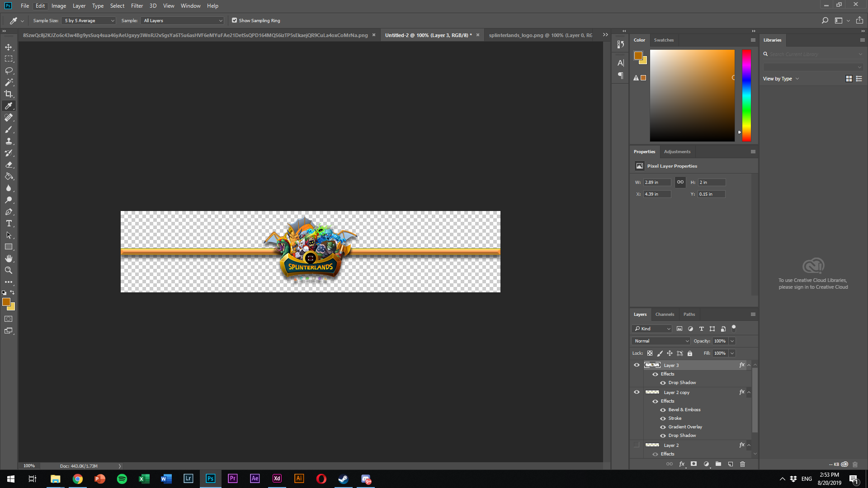Select the Crop tool

tap(9, 94)
